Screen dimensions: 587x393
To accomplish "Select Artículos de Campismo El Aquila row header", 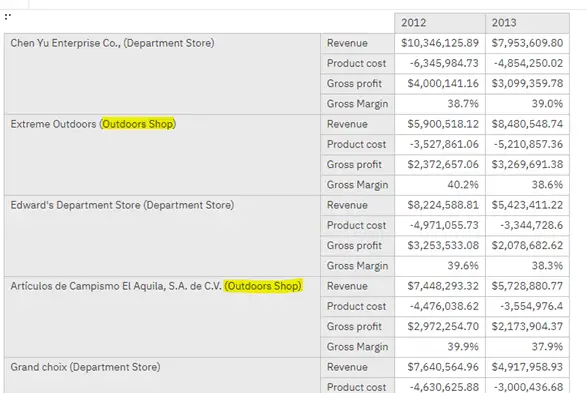I will [162, 317].
